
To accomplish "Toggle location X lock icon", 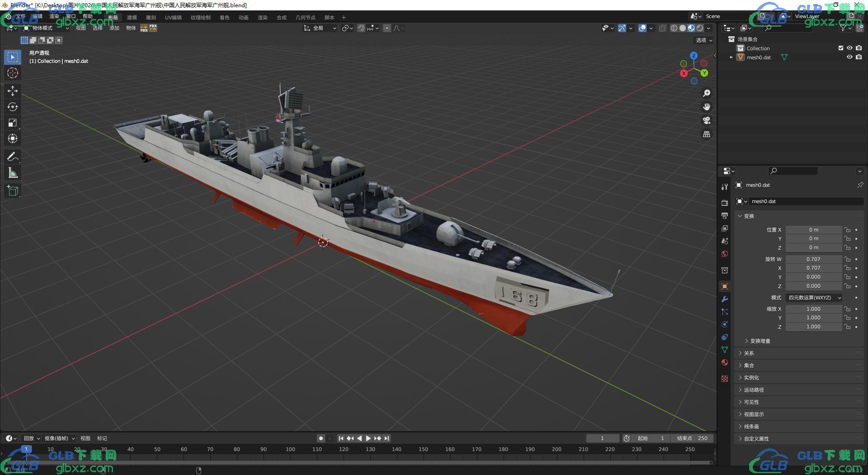I will pyautogui.click(x=847, y=230).
